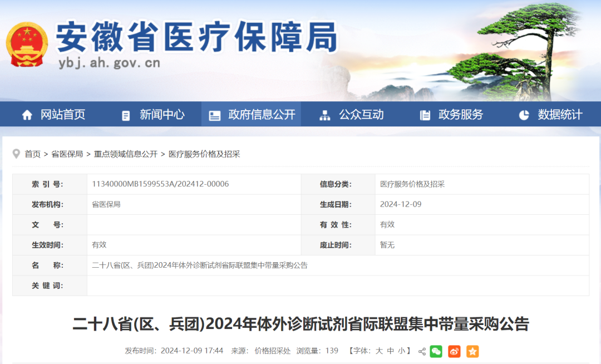Click the 公众互动 network icon
601x364 pixels.
tap(325, 115)
